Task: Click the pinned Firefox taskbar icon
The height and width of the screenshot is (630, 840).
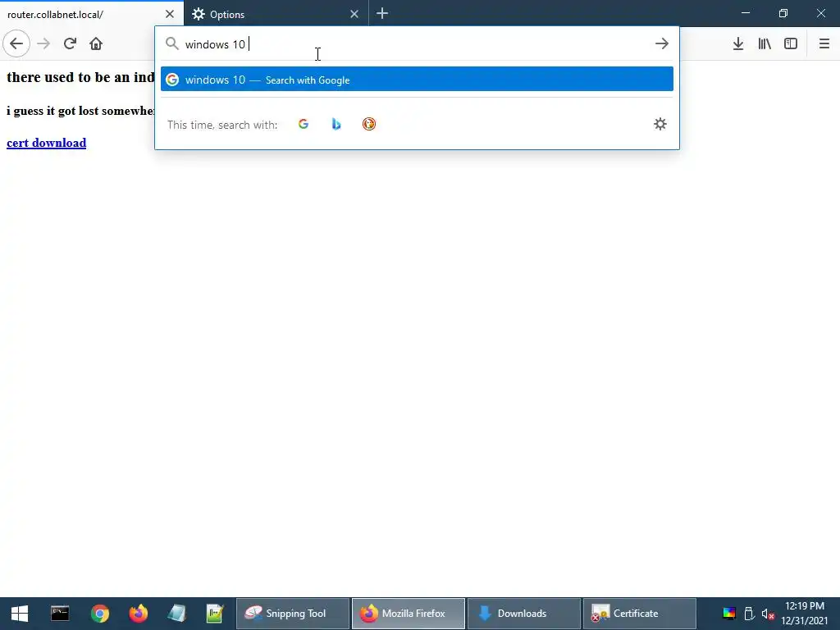Action: coord(138,614)
